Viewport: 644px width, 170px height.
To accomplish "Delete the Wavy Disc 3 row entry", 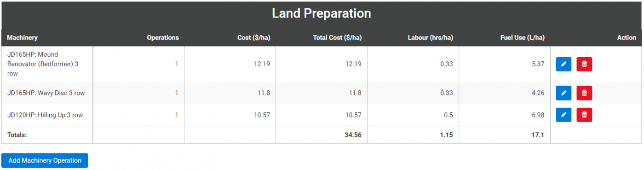I will pyautogui.click(x=584, y=93).
